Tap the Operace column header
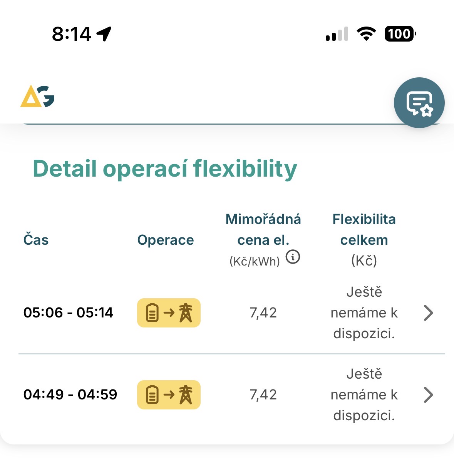This screenshot has width=454, height=476. coord(166,240)
